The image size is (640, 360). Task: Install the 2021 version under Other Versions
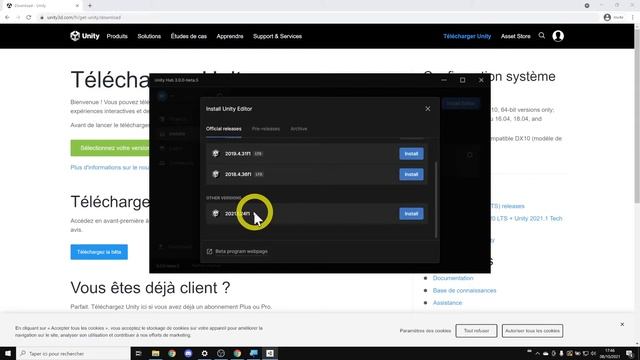(x=411, y=213)
